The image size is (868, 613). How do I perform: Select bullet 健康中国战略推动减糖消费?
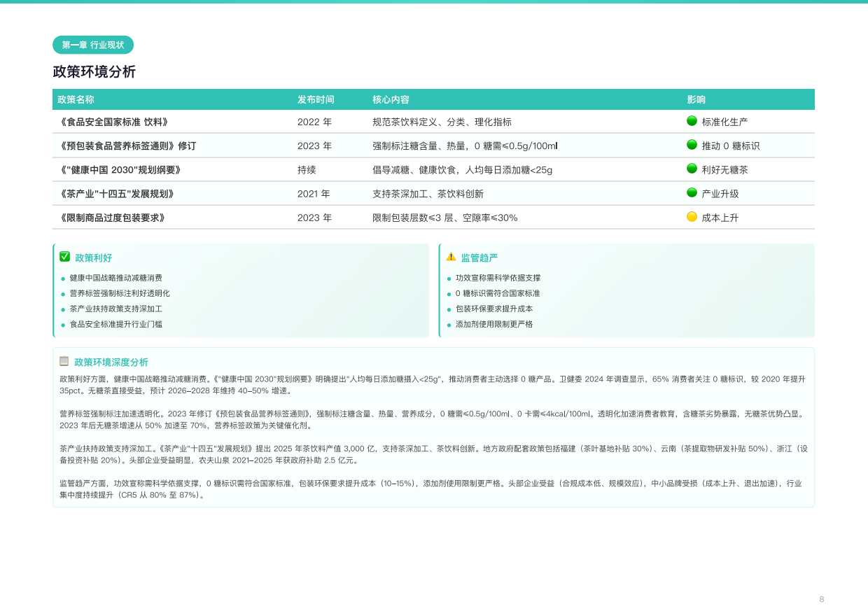(115, 278)
